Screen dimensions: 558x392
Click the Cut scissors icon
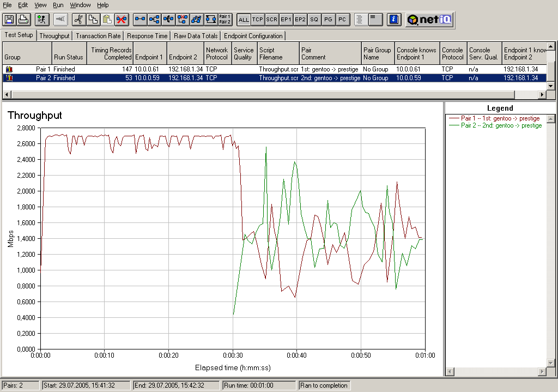79,20
